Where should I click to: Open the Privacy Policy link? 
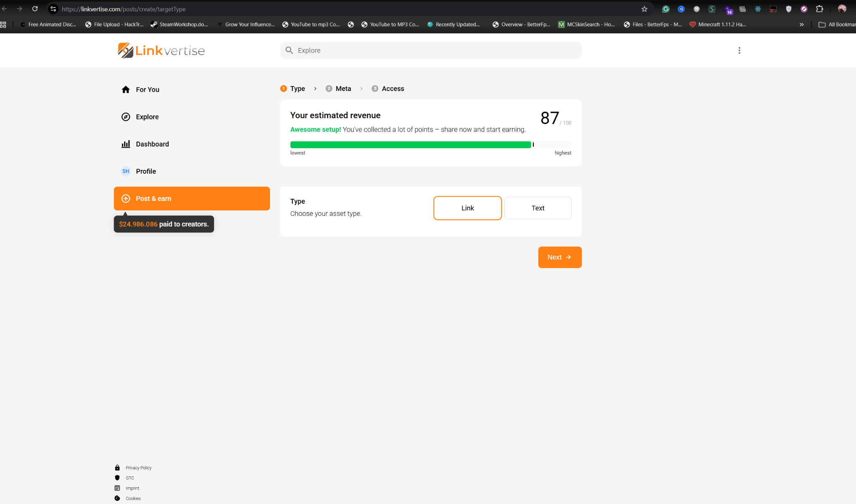click(138, 468)
